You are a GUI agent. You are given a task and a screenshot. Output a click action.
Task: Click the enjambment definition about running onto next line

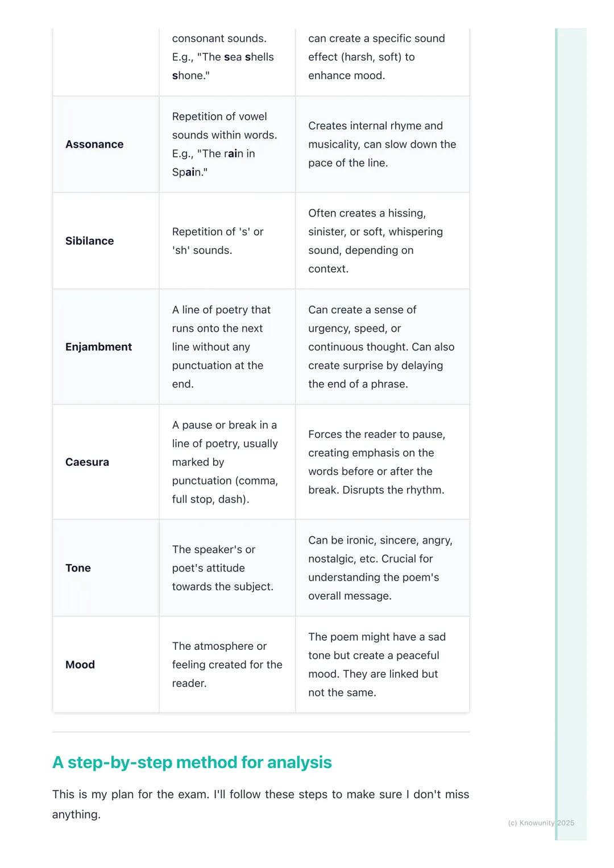221,347
